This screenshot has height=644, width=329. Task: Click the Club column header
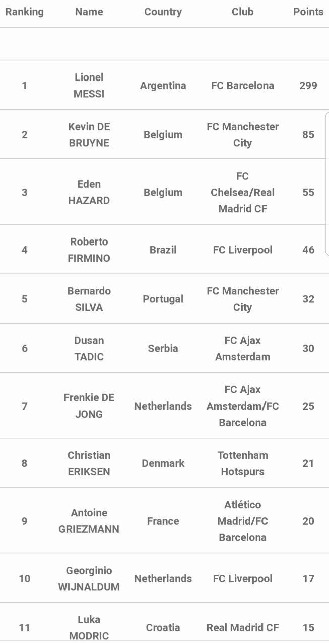(242, 12)
